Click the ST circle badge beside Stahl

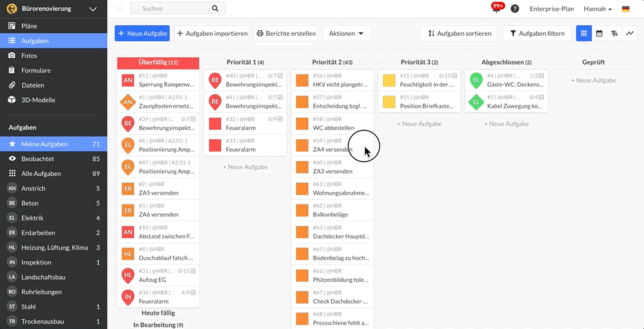click(x=12, y=306)
